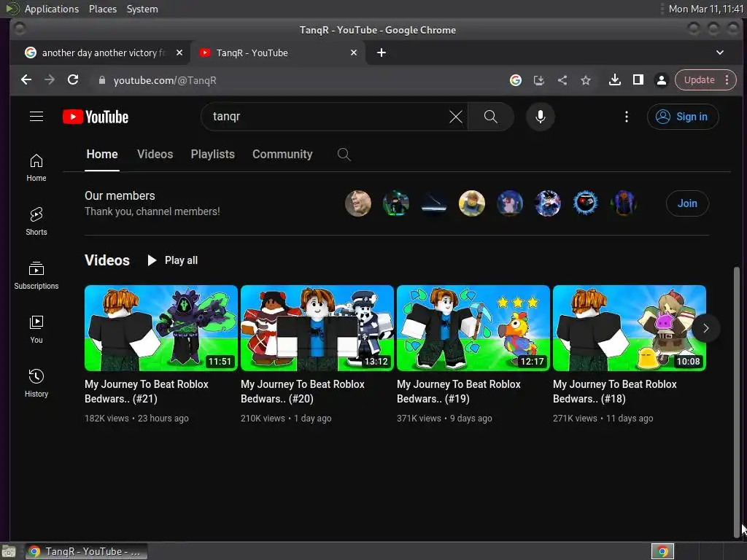Close the TanqR - YouTube tab

point(354,52)
